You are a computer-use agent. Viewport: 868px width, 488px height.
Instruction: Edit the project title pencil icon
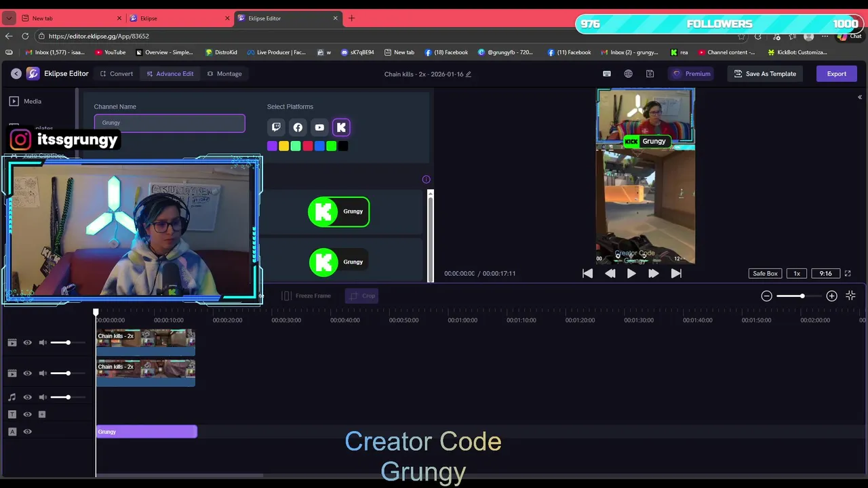468,74
